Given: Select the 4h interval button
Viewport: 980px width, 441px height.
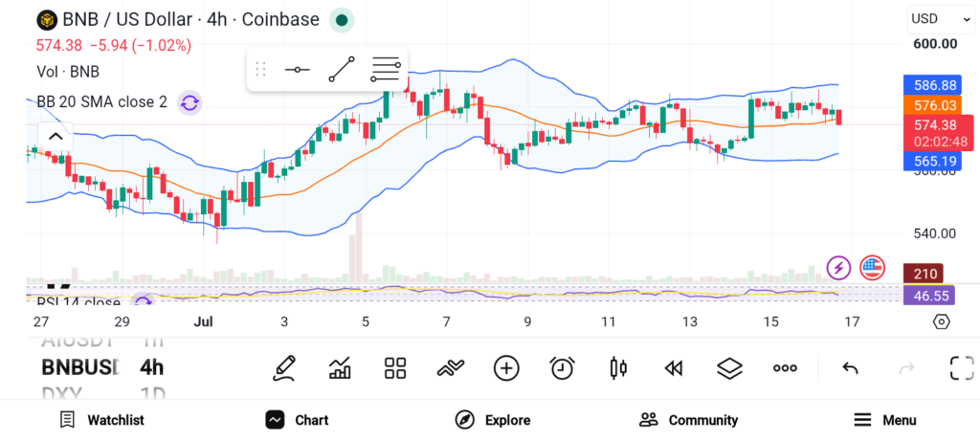Looking at the screenshot, I should (x=151, y=367).
